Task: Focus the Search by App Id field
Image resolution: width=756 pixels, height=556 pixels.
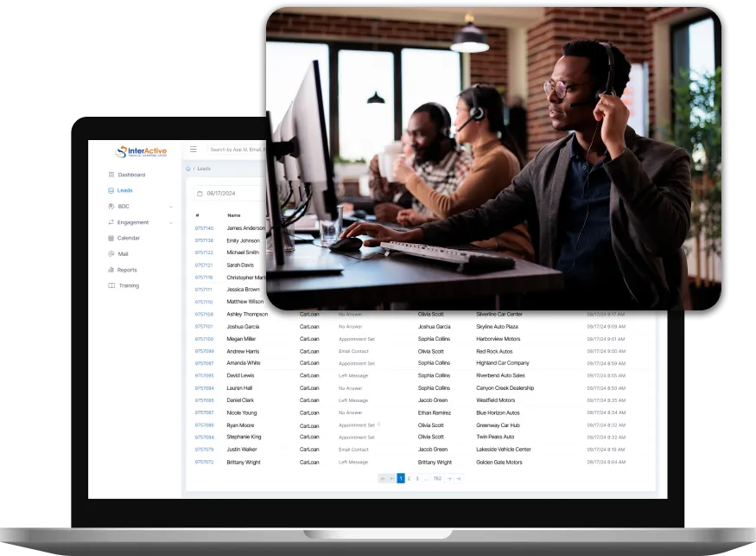Action: (x=238, y=150)
